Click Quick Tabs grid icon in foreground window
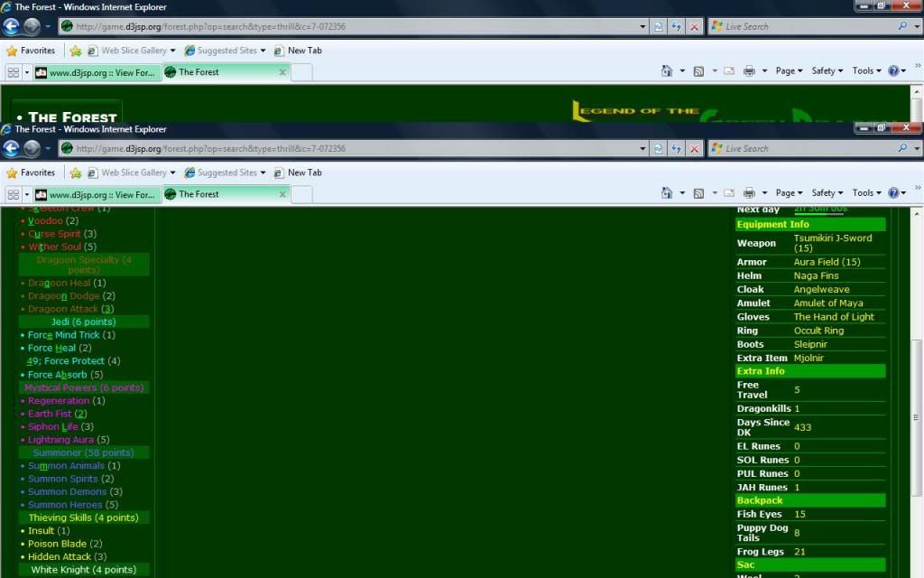The height and width of the screenshot is (578, 924). (x=13, y=194)
